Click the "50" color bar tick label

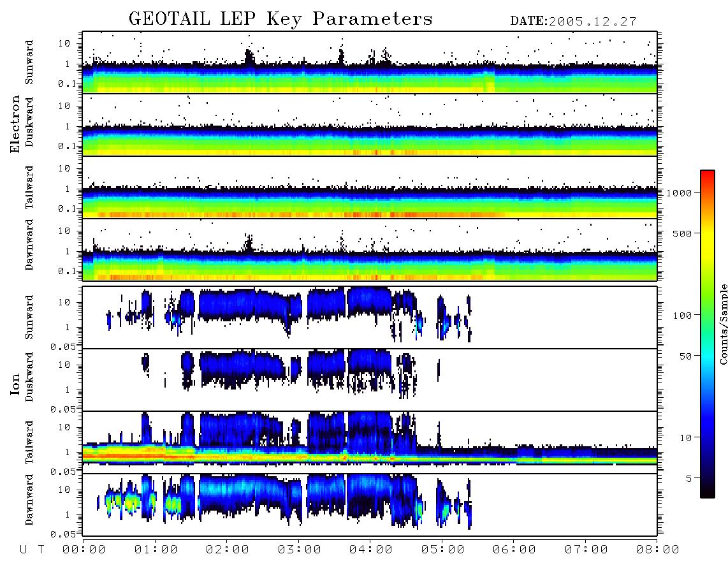coord(685,356)
